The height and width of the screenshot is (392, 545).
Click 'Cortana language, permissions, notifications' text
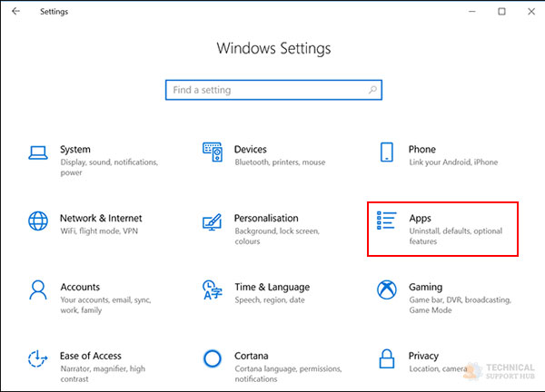pyautogui.click(x=288, y=374)
